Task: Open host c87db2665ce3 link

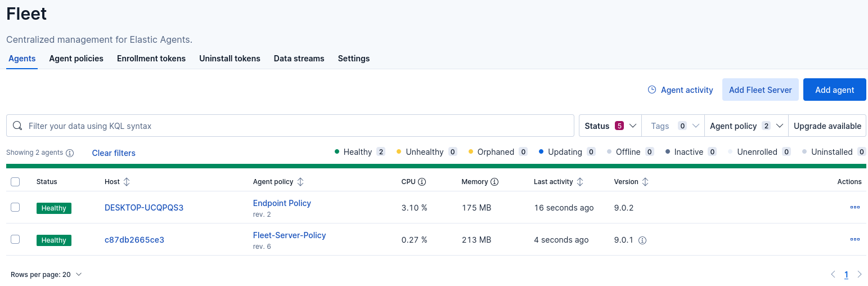Action: [134, 240]
